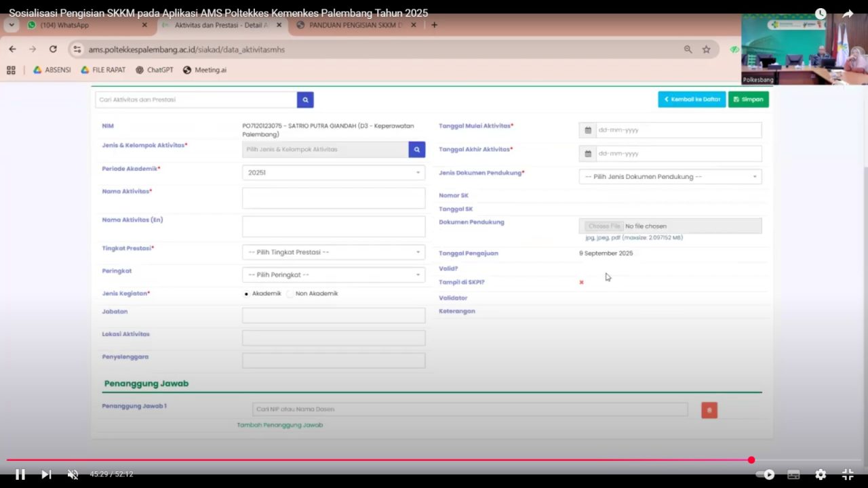Open calendar icon for Tanggal Akhir Aktivitas
This screenshot has width=868, height=488.
coord(588,154)
